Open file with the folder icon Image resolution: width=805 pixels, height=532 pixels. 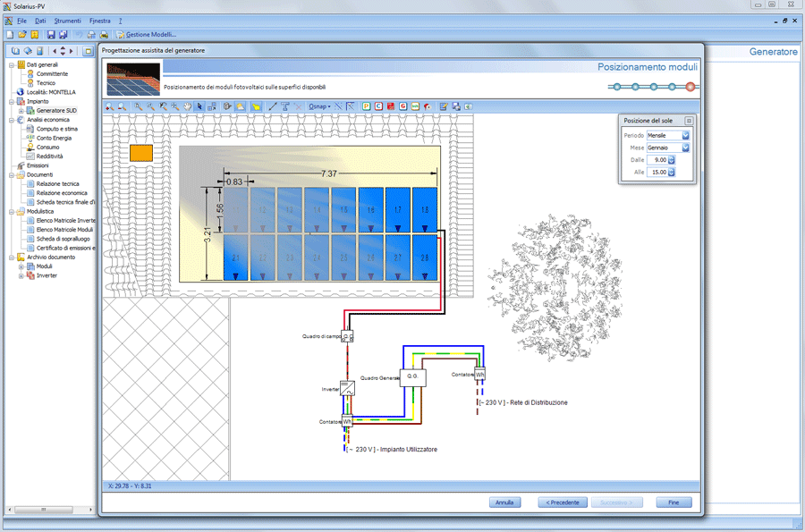(22, 35)
